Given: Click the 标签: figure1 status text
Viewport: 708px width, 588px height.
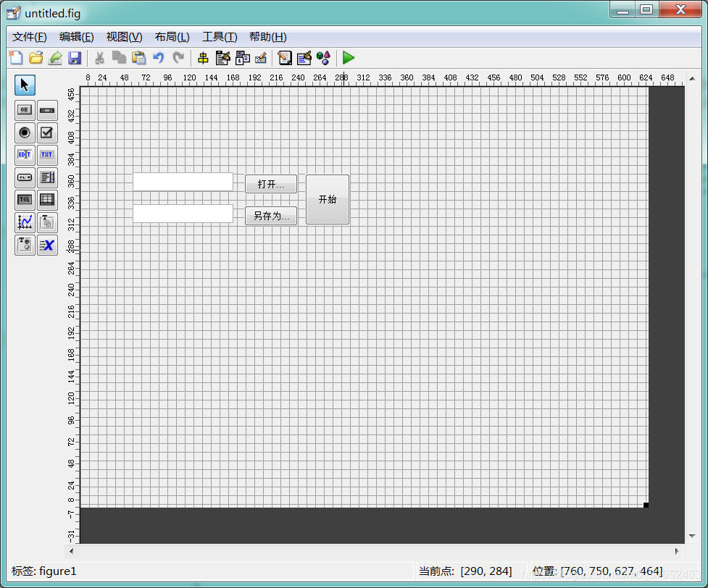Looking at the screenshot, I should point(44,571).
